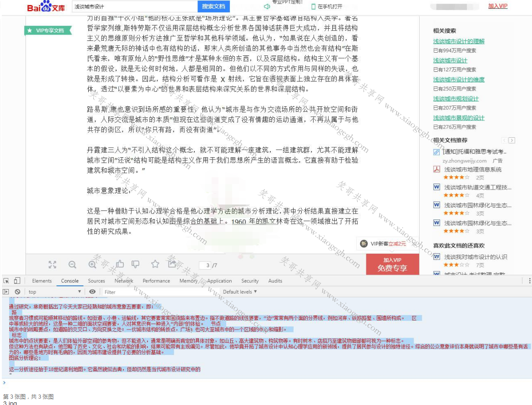The image size is (532, 405).
Task: Favorite the document with star icon
Action: click(155, 264)
